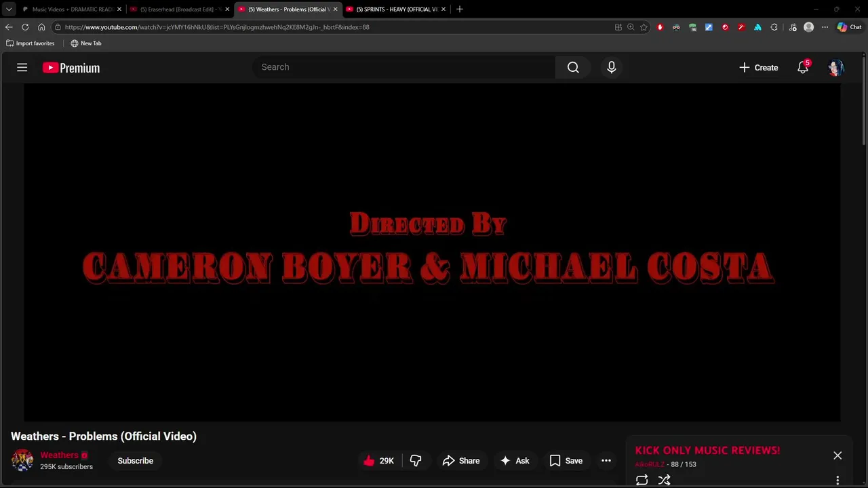Subscribe to the Weathers channel
This screenshot has height=488, width=868.
[136, 461]
